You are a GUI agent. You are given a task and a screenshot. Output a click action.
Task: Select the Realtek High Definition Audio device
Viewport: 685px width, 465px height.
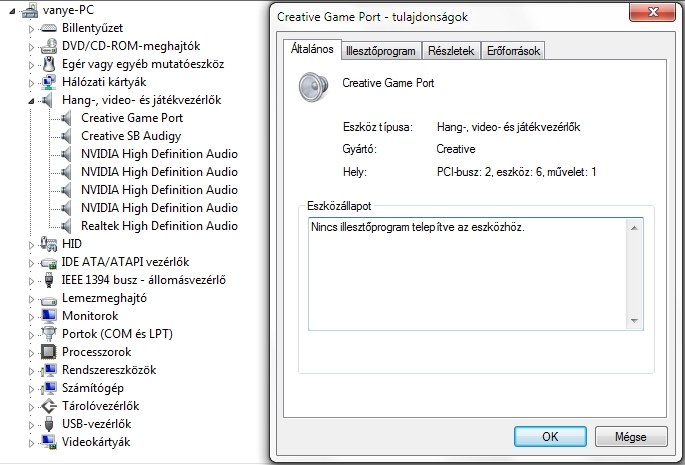pyautogui.click(x=159, y=226)
